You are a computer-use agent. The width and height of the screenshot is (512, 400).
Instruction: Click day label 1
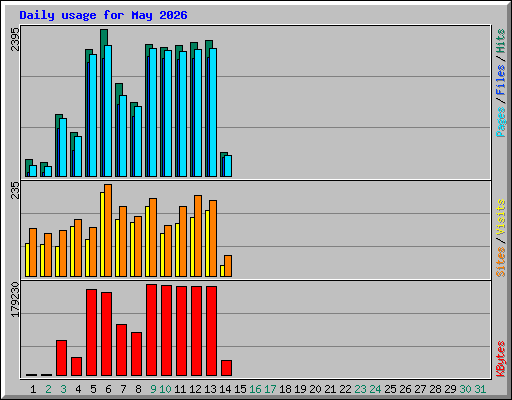[x=33, y=389]
